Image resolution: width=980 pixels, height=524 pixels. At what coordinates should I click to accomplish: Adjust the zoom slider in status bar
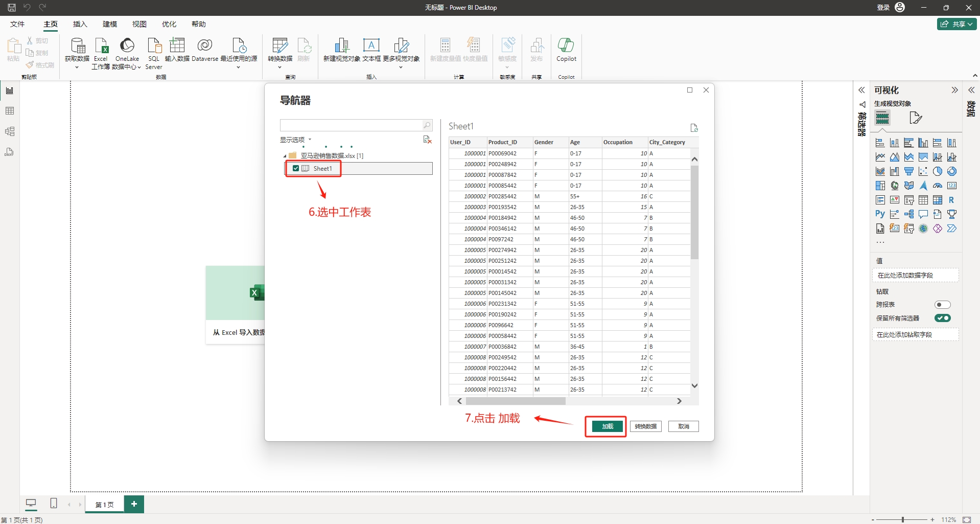[x=903, y=519]
